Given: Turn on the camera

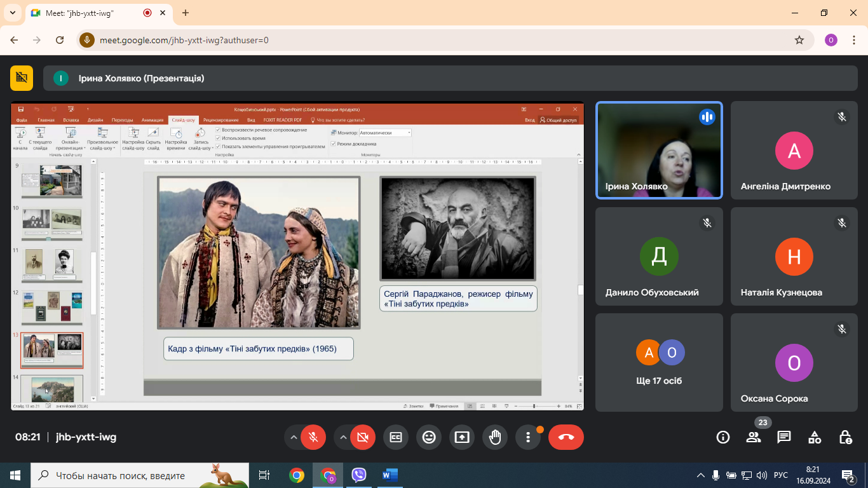Looking at the screenshot, I should [x=363, y=437].
